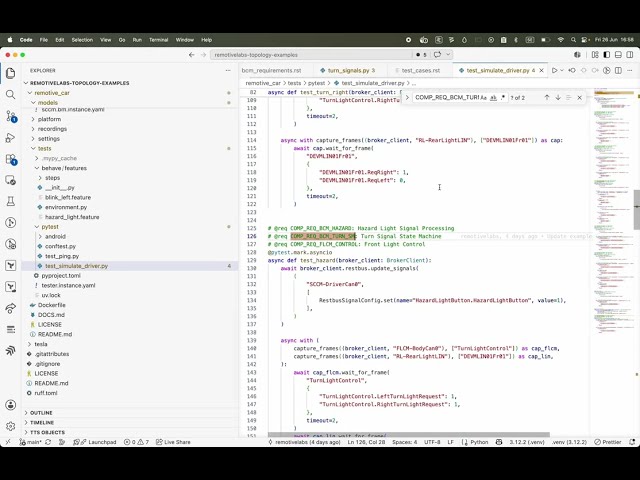Open the Search view in activity bar

point(11,95)
